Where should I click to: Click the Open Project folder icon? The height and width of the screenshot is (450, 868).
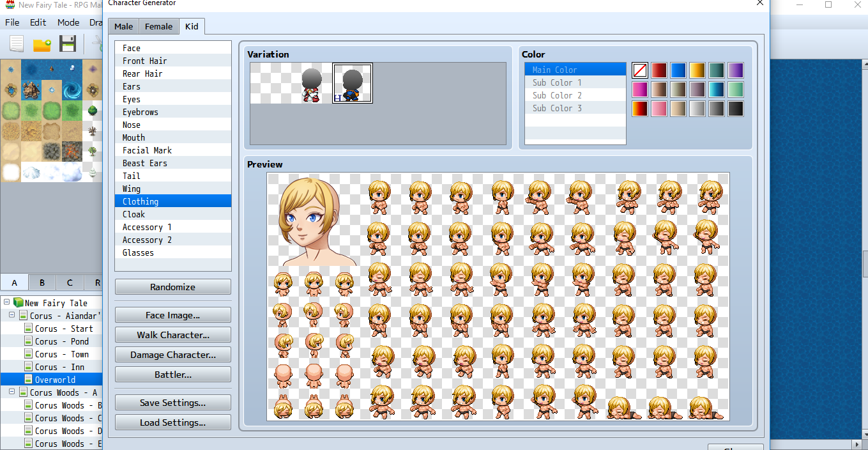coord(42,44)
